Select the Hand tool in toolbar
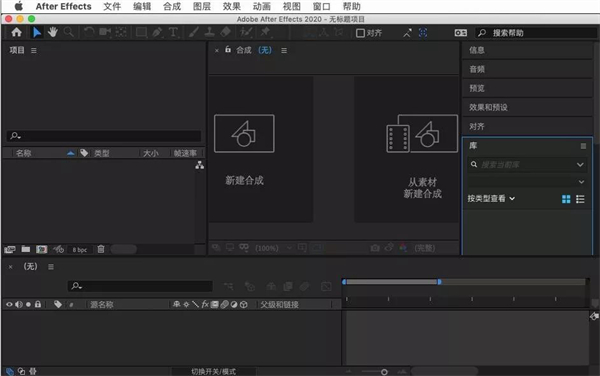 (53, 33)
